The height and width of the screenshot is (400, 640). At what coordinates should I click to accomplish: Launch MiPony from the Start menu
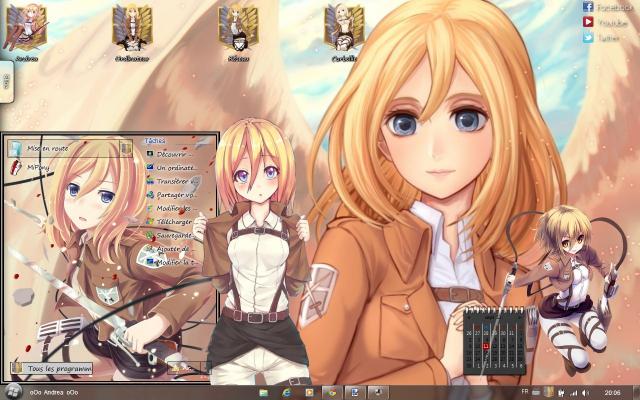tap(40, 167)
